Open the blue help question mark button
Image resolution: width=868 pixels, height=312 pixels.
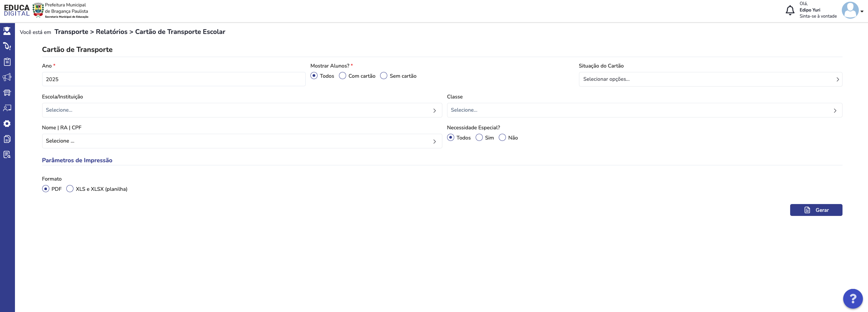pos(853,299)
